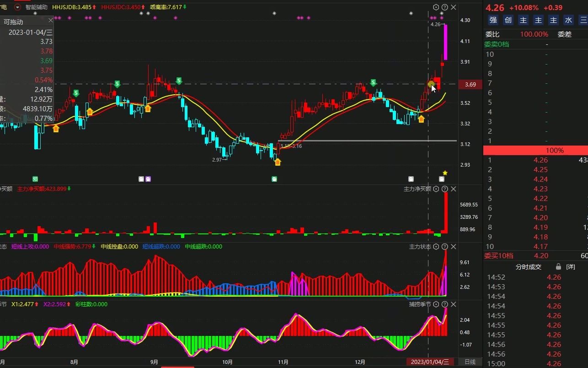Open the green 预 event icon under the chart
The height and width of the screenshot is (368, 588).
pos(35,179)
